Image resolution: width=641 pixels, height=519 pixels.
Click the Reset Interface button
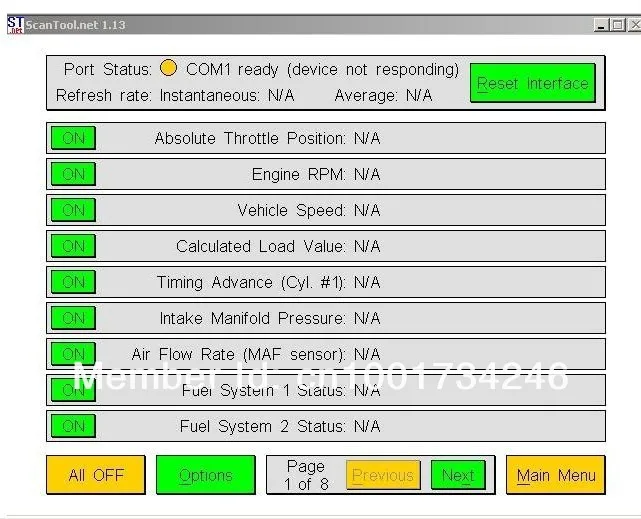pyautogui.click(x=533, y=83)
